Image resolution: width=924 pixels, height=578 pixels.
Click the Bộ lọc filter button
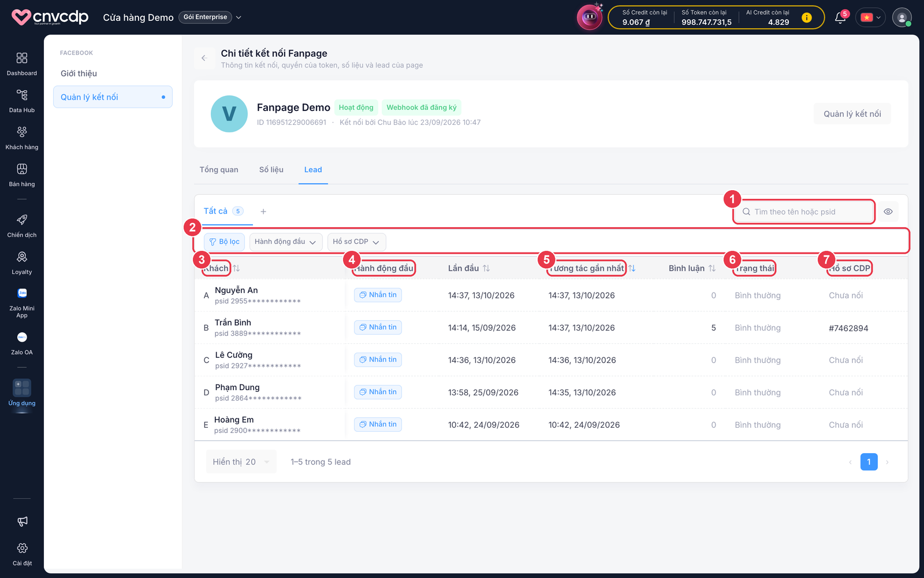(x=225, y=242)
